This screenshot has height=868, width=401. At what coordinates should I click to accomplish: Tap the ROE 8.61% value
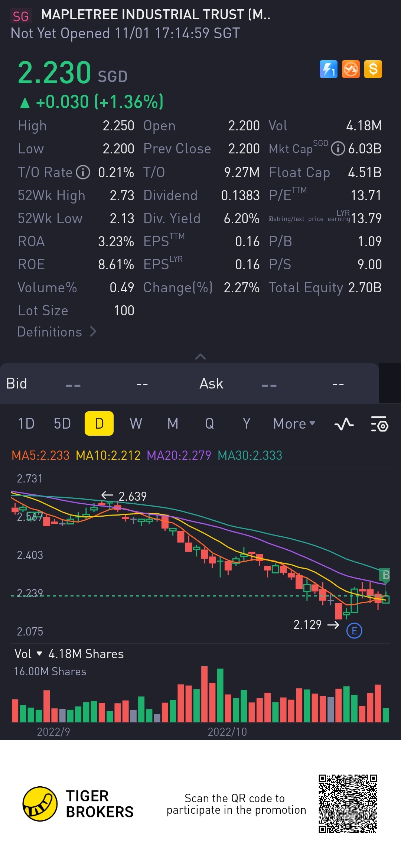116,264
